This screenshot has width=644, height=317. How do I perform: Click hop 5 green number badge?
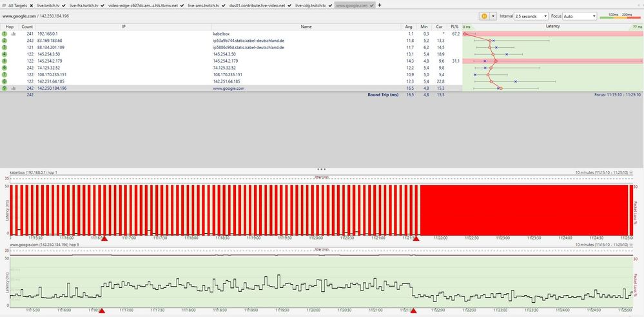(5, 61)
